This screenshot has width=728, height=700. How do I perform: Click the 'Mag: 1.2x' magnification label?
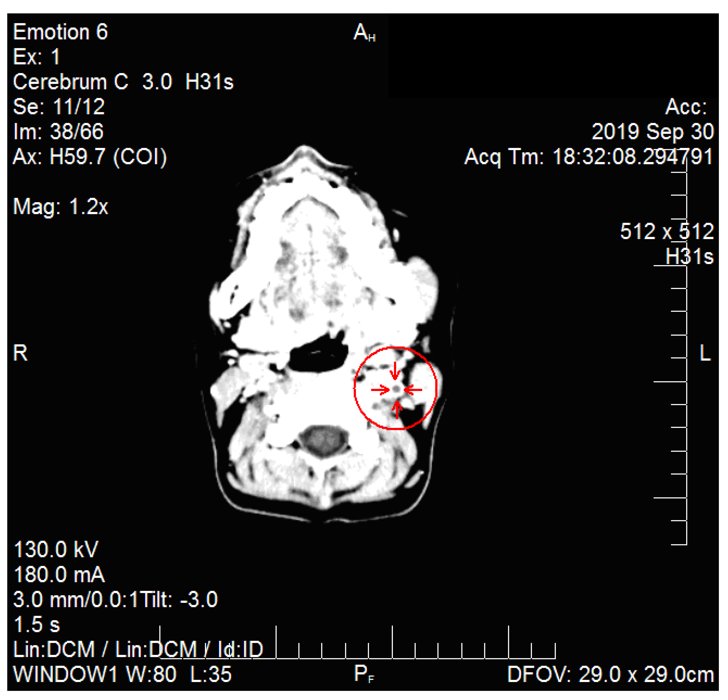[61, 206]
